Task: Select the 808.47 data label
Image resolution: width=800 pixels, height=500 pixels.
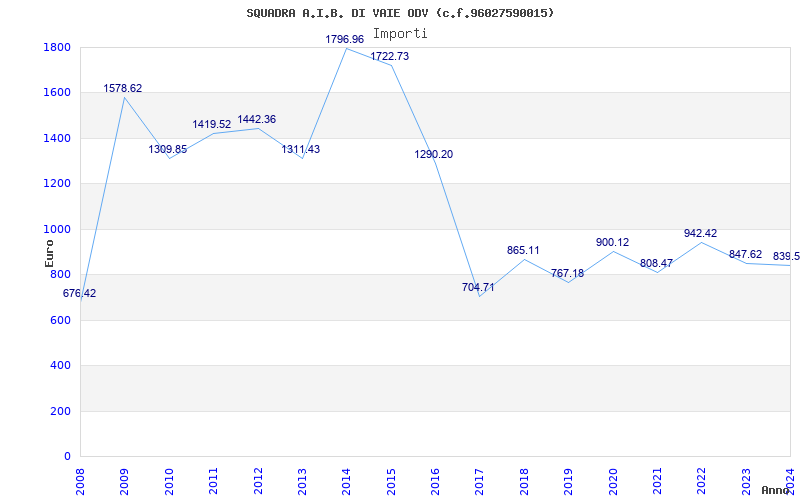Action: [656, 264]
